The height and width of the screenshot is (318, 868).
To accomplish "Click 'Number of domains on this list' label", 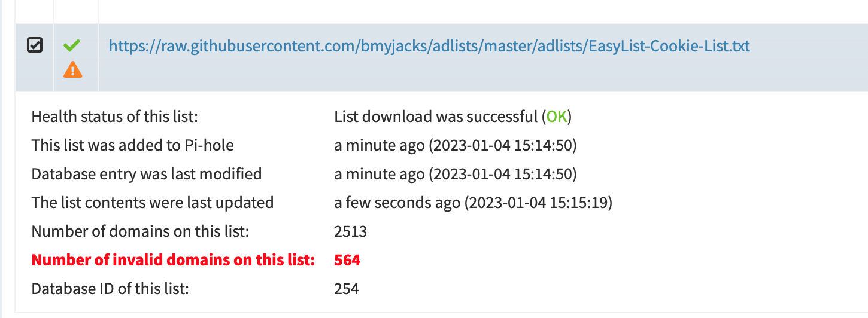I will [140, 231].
